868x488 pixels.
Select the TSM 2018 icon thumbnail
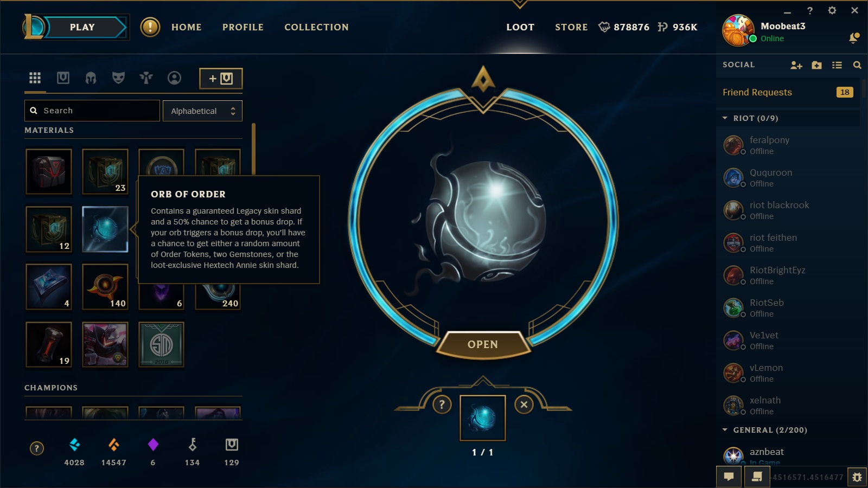(x=161, y=344)
